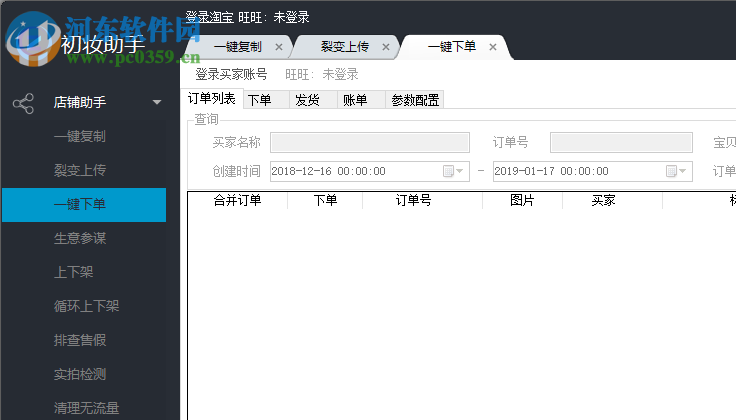Select 一键下单 in the sidebar
This screenshot has height=420, width=736.
pos(84,205)
